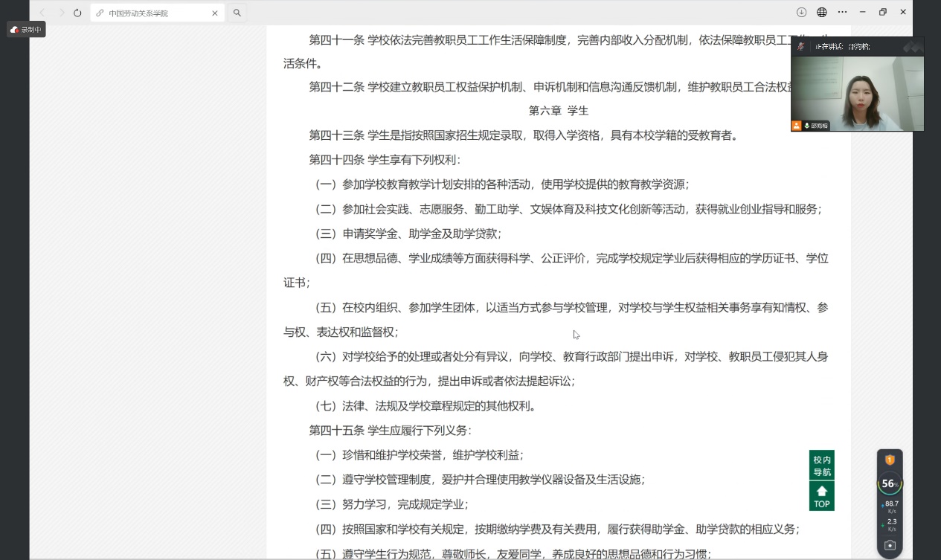
Task: Minimize the browser window
Action: pos(863,12)
